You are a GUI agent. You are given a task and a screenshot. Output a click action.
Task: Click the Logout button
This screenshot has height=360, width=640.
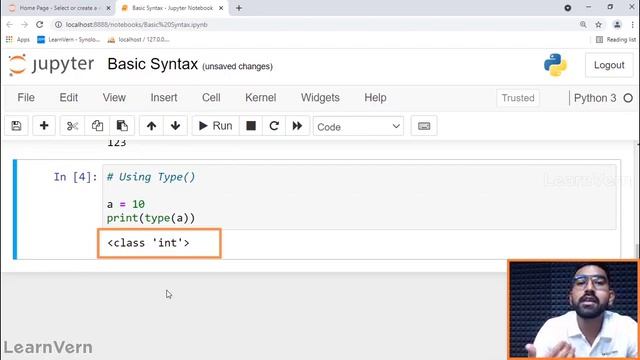609,65
